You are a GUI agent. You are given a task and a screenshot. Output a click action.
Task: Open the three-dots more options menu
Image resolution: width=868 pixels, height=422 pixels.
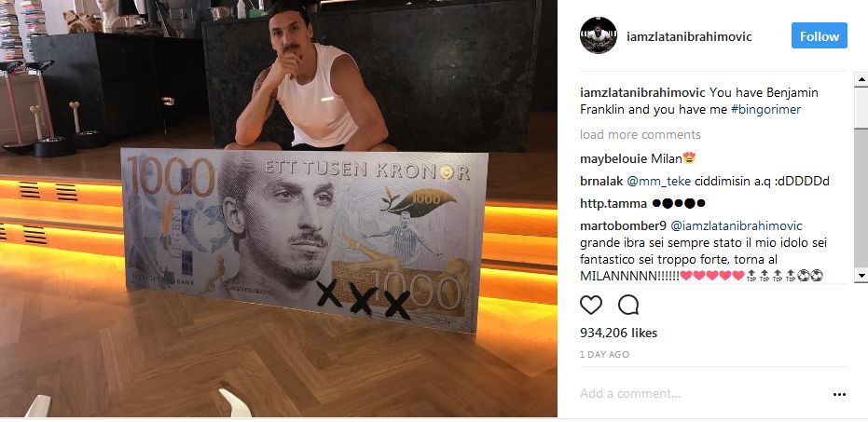tap(839, 394)
